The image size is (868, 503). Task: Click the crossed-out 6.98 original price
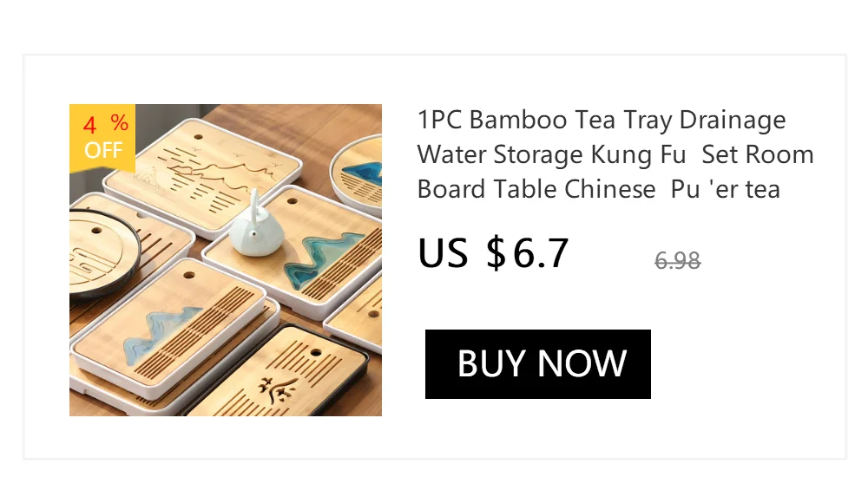678,261
